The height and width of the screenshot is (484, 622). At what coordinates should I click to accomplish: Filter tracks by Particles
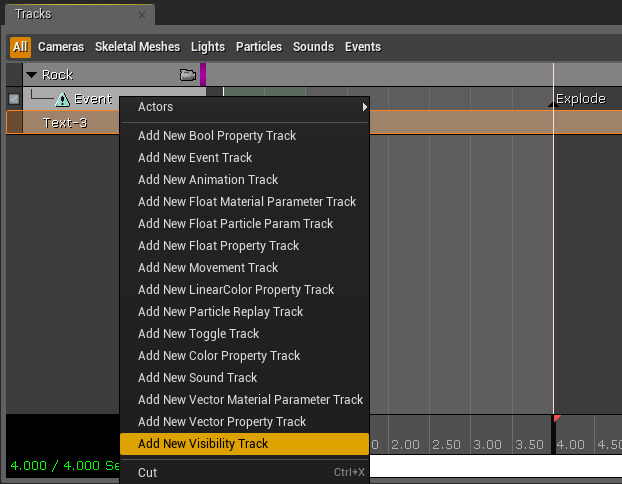point(259,47)
